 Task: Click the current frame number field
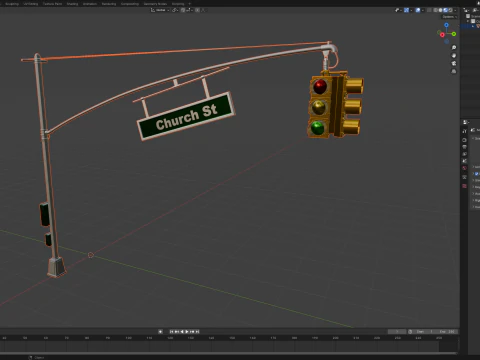tap(397, 332)
